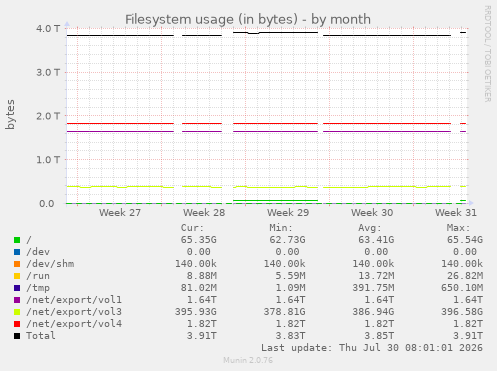The image size is (497, 371).
Task: Click the purple swatch for /net/export/vol1
Action: 17,300
